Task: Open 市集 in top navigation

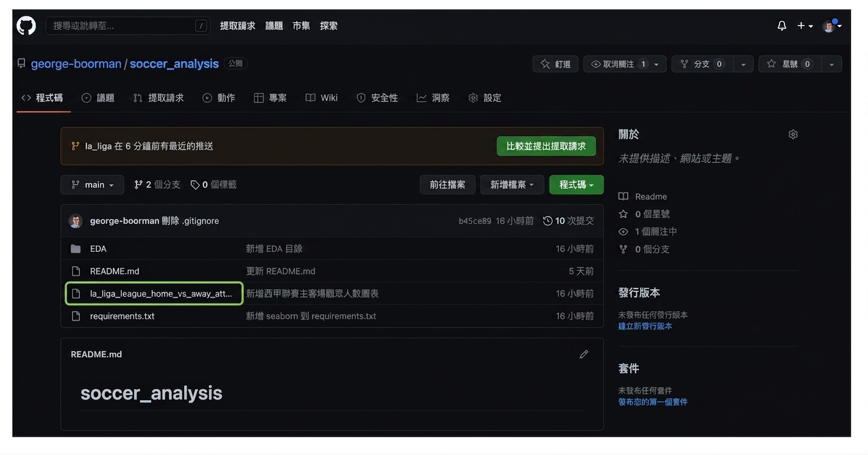Action: (x=301, y=26)
